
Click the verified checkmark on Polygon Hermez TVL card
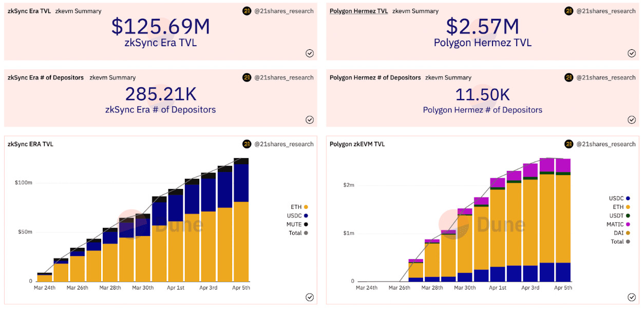(x=632, y=53)
